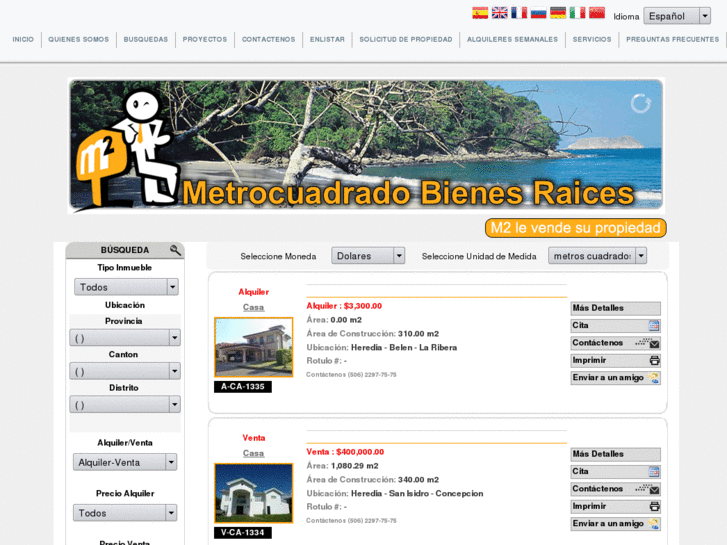Open PROYECTOS menu item
This screenshot has height=545, width=727.
[205, 39]
